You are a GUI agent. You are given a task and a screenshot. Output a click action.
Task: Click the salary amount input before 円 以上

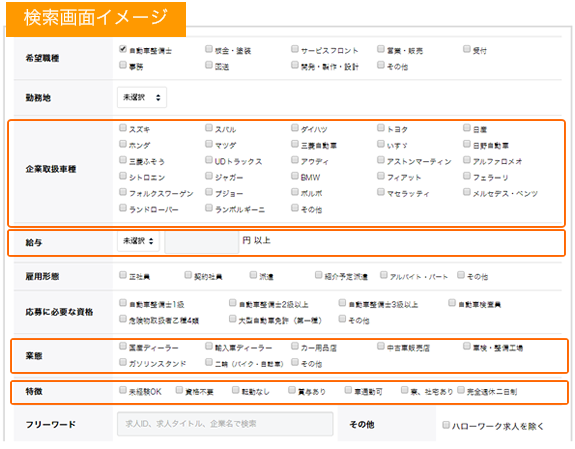coord(202,242)
